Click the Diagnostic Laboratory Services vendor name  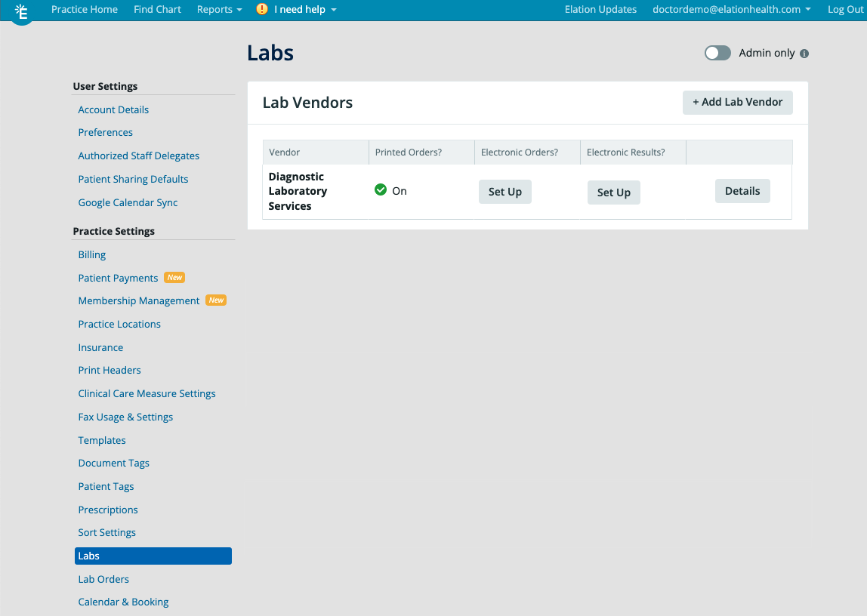[x=298, y=191]
